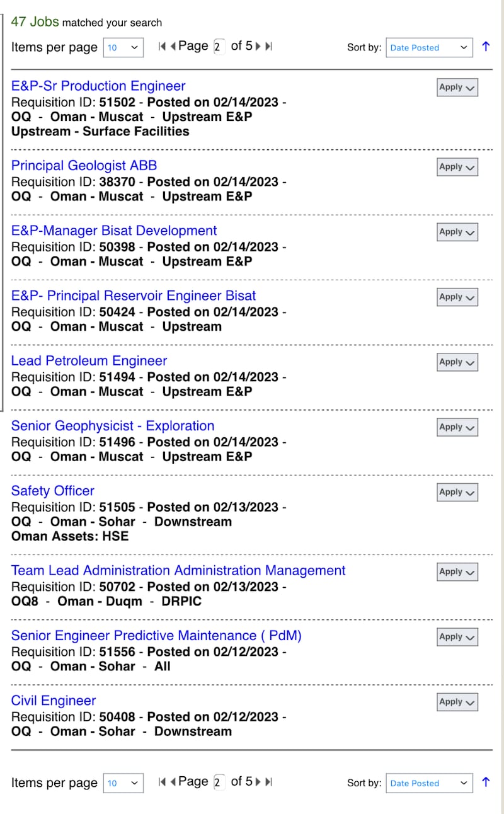Expand Apply menu for Safety Officer
The height and width of the screenshot is (814, 504).
[x=457, y=492]
